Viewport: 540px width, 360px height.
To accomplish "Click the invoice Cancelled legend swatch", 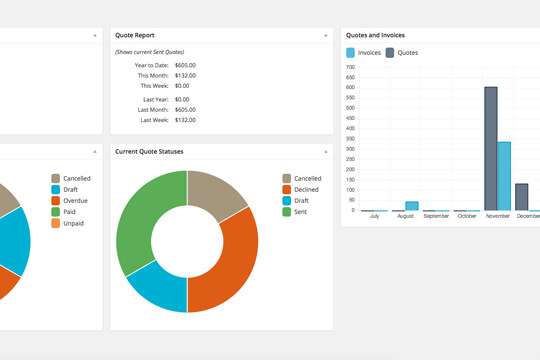I will pyautogui.click(x=55, y=178).
